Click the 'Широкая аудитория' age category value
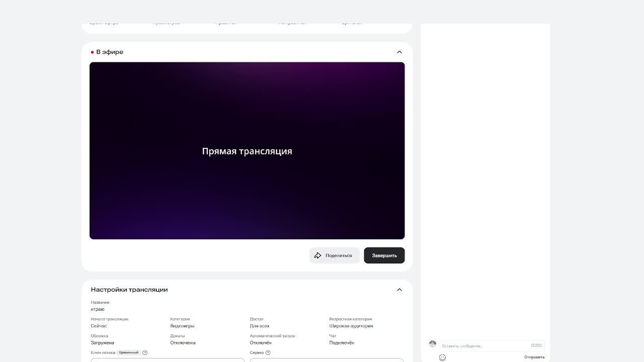Viewport: 644px width, 362px height. click(x=351, y=326)
